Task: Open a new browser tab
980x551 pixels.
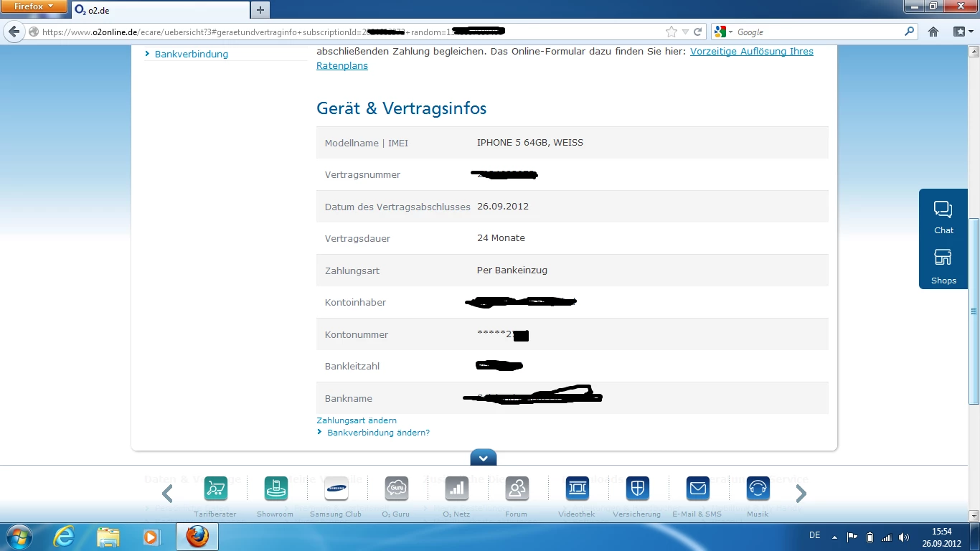Action: pos(260,10)
